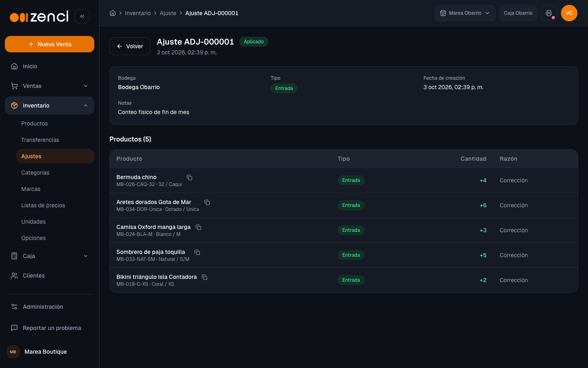Screen dimensions: 588x368
Task: Open Administración settings
Action: pyautogui.click(x=49, y=307)
